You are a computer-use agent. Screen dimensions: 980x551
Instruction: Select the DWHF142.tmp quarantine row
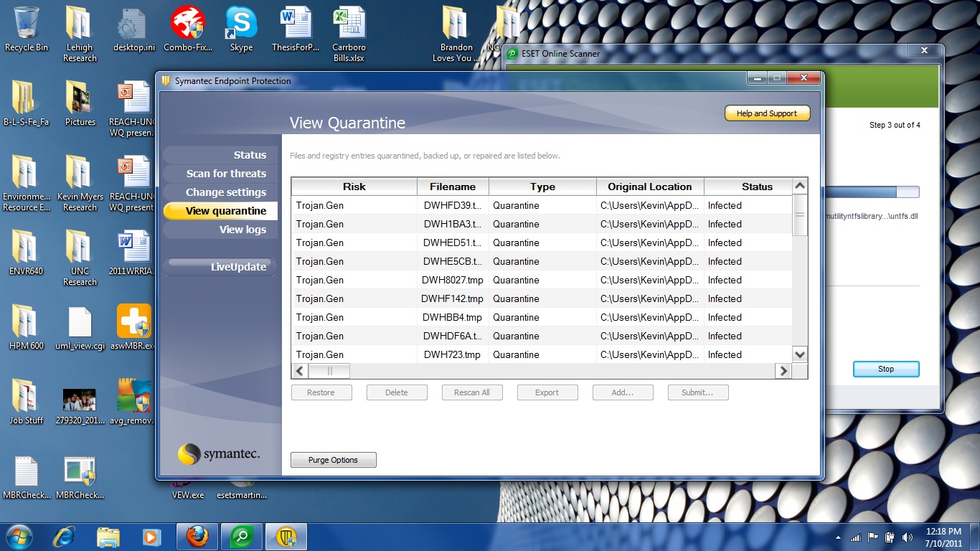pos(542,298)
